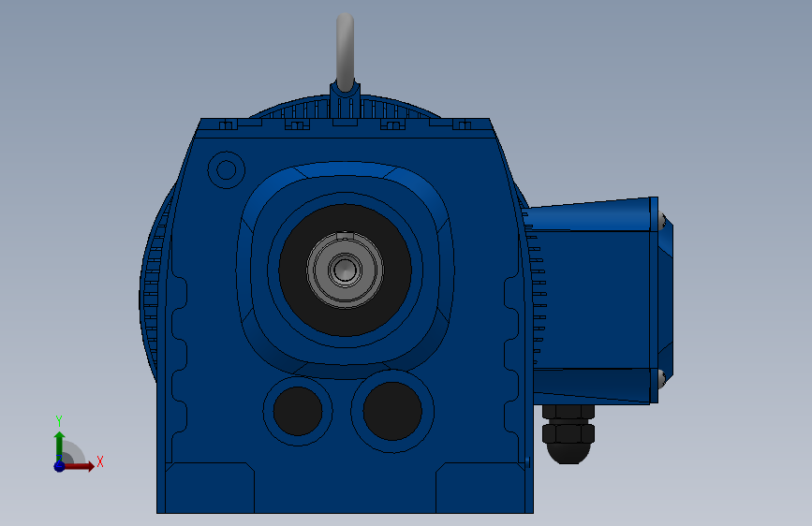812x526 pixels.
Task: Select the gray lifting eye bolt on top
Action: [x=345, y=51]
